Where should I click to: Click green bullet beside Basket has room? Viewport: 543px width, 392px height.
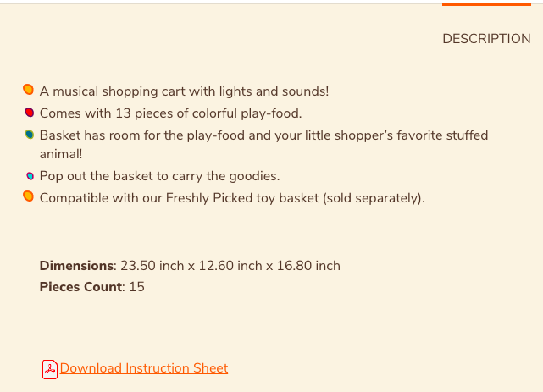(30, 135)
